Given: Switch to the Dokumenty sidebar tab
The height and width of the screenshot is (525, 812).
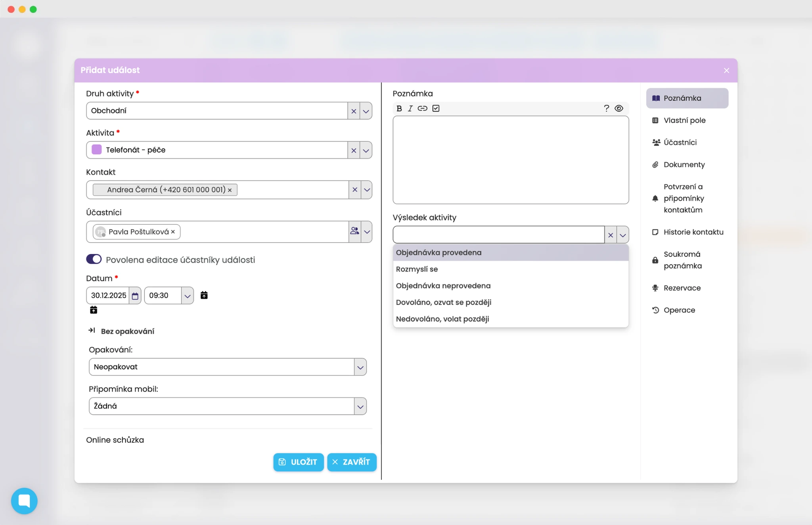Looking at the screenshot, I should (x=684, y=164).
